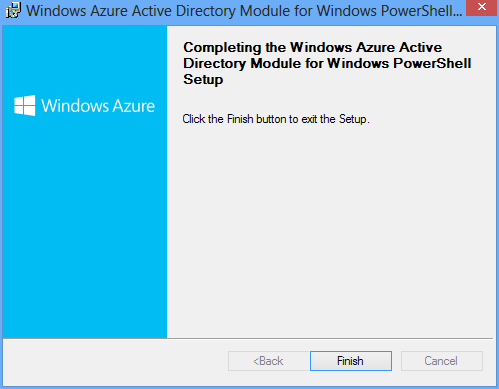Click the installer icon in the title bar
Image resolution: width=499 pixels, height=389 pixels.
(13, 10)
